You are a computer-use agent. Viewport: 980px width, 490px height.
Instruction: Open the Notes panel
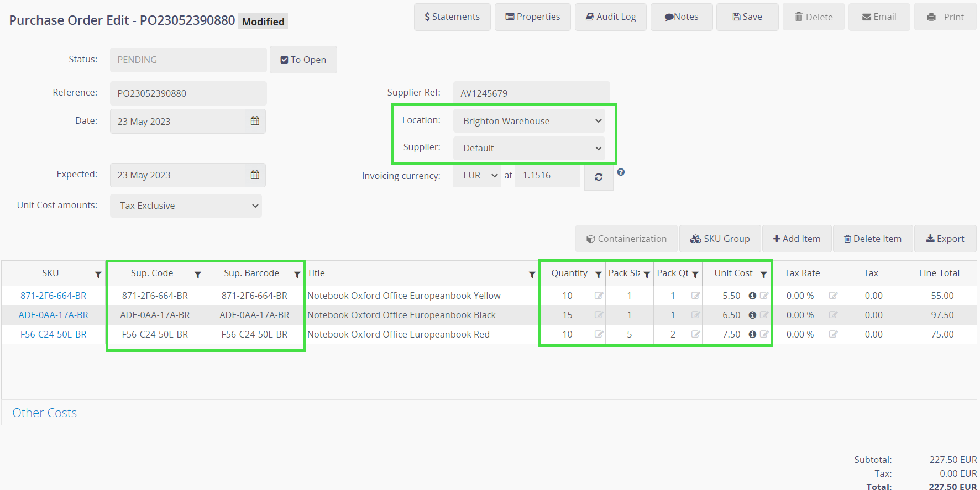tap(682, 17)
